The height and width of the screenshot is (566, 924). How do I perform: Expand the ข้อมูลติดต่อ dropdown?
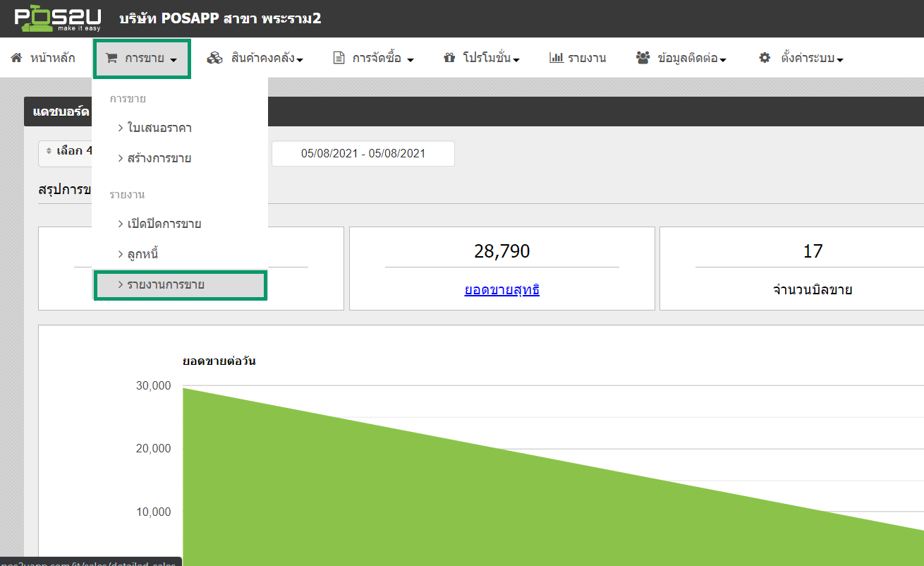[681, 58]
